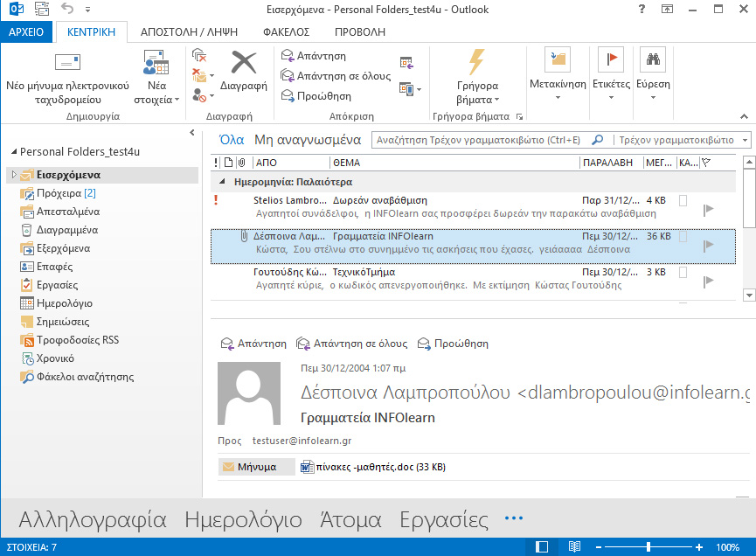Toggle the category box for ΤεχνικόΤμήμα message

coord(683,273)
